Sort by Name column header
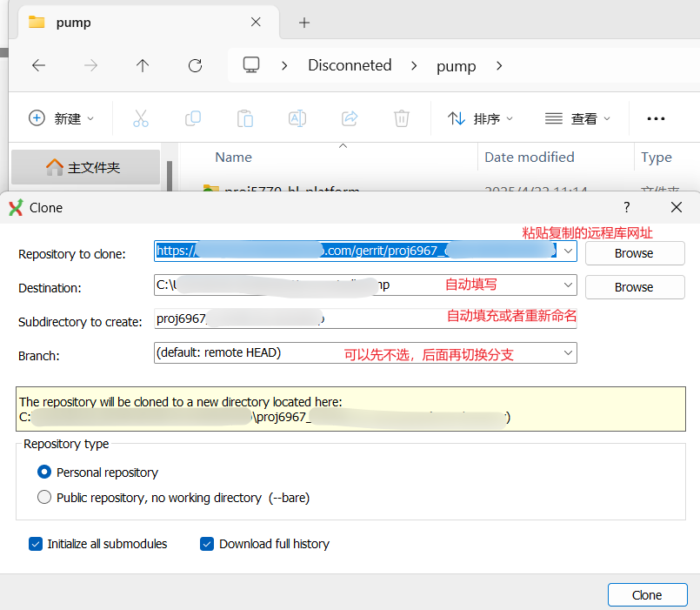The width and height of the screenshot is (700, 610). point(234,158)
